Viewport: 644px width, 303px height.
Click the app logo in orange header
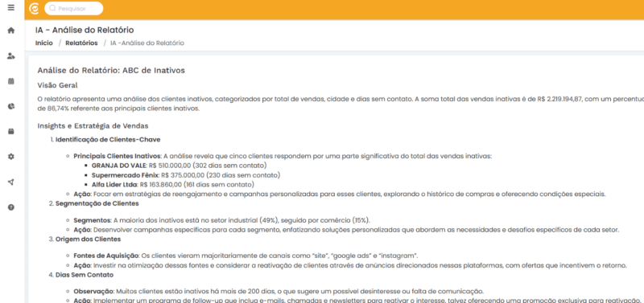[x=35, y=8]
